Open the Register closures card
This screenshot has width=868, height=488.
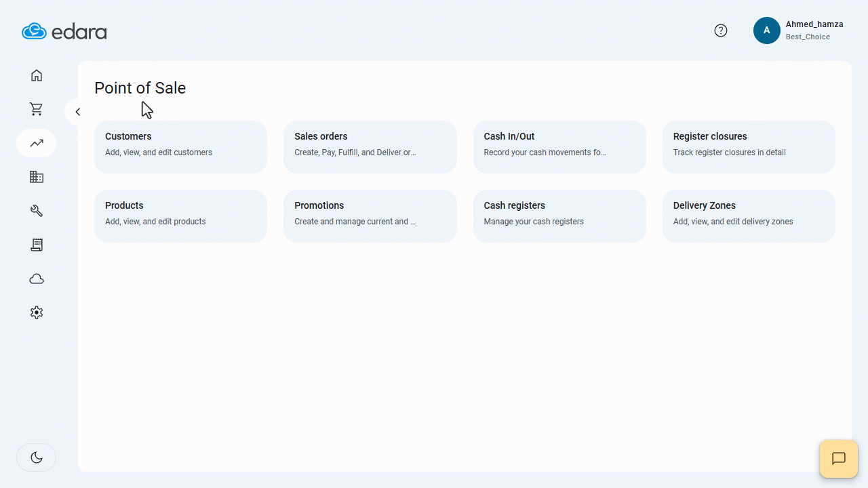(749, 147)
